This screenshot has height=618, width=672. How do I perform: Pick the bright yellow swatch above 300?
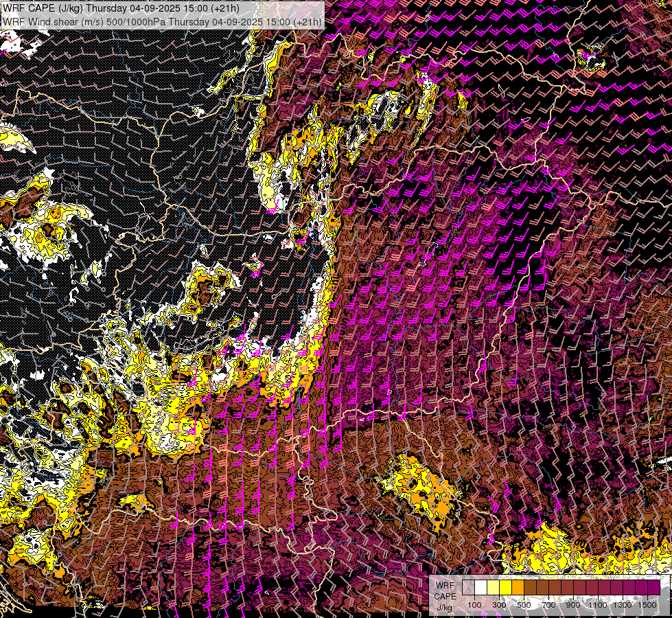click(506, 587)
